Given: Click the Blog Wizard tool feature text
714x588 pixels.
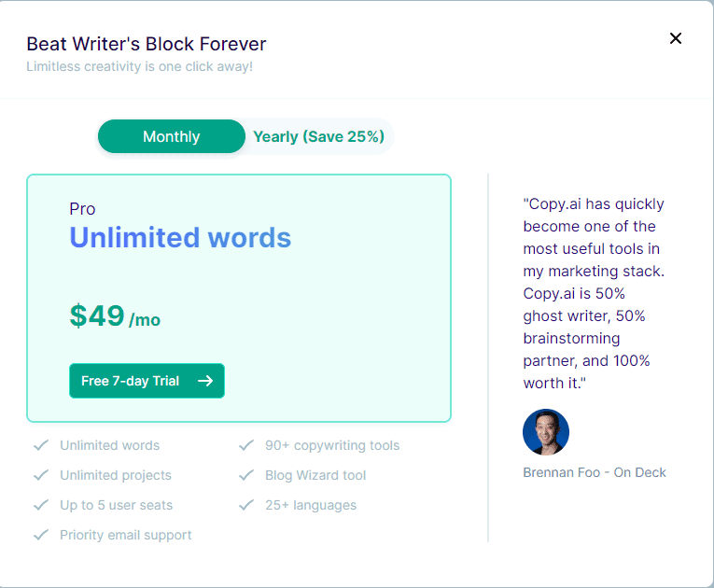Looking at the screenshot, I should 315,475.
